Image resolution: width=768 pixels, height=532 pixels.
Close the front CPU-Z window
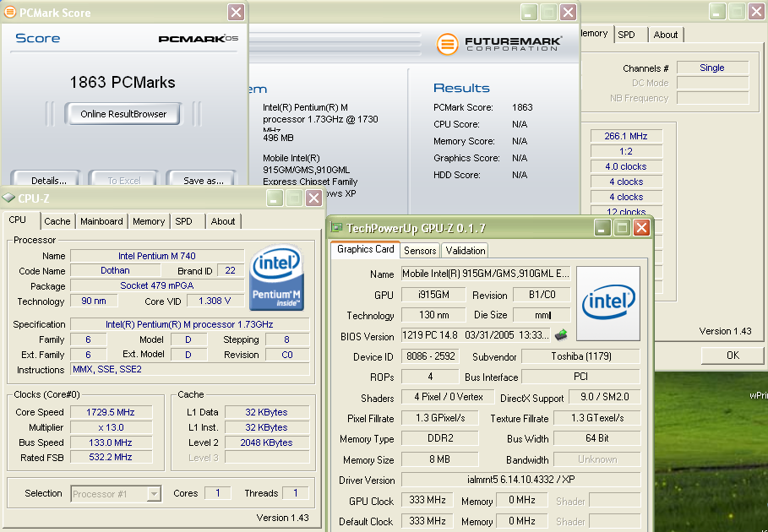click(313, 198)
